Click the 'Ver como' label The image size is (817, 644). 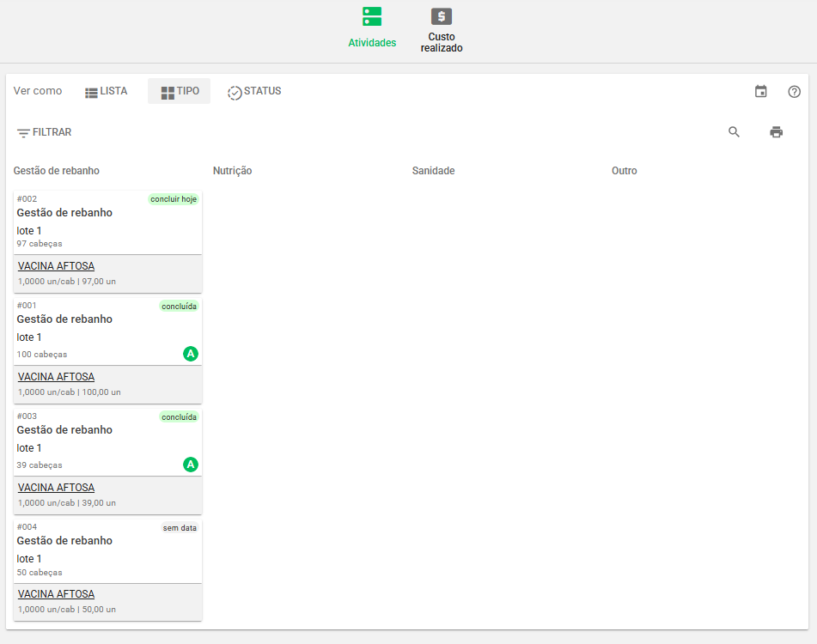pyautogui.click(x=38, y=91)
